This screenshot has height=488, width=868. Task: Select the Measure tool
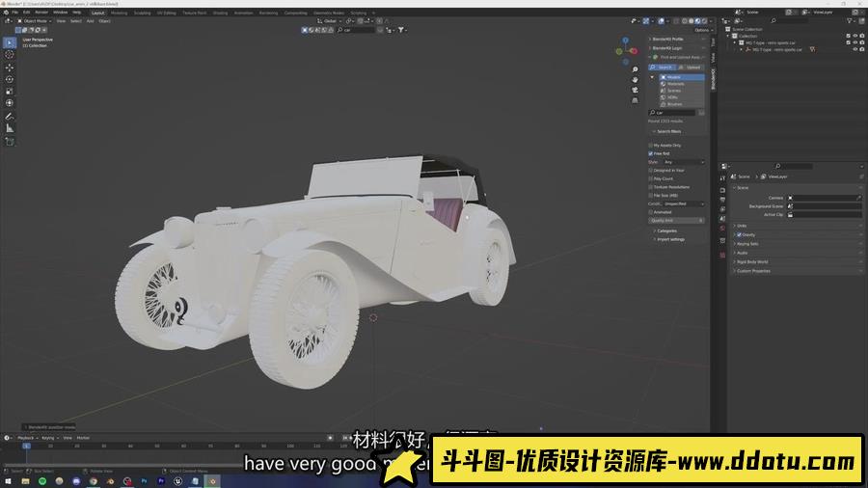(10, 128)
